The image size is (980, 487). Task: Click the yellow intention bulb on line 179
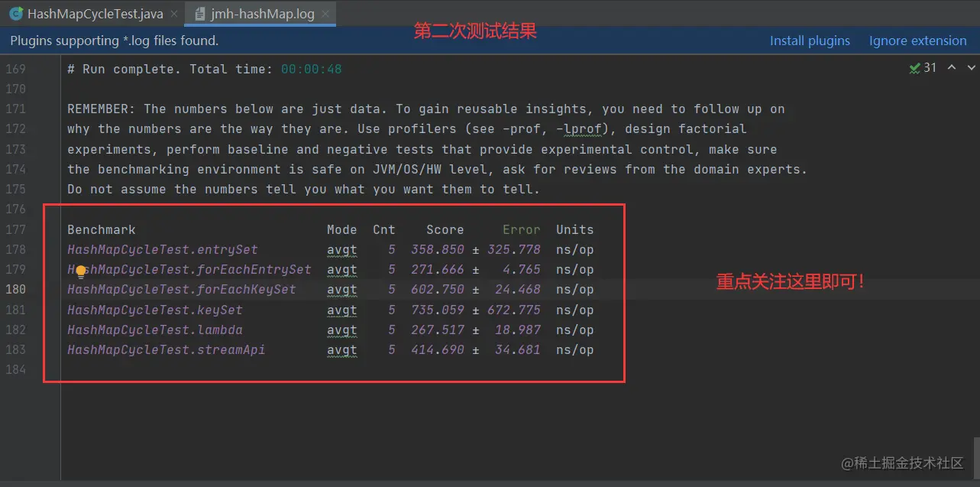[81, 271]
